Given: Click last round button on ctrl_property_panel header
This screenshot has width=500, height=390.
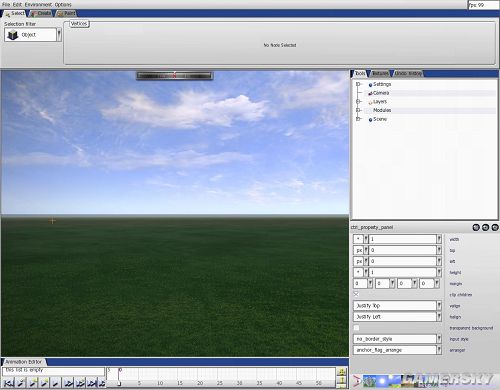Looking at the screenshot, I should point(495,227).
